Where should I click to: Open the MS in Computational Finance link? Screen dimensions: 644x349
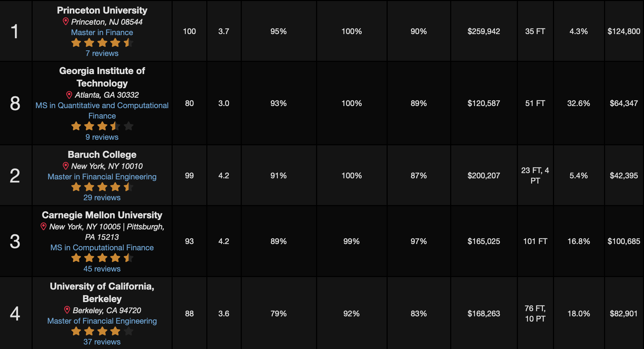[x=102, y=247]
